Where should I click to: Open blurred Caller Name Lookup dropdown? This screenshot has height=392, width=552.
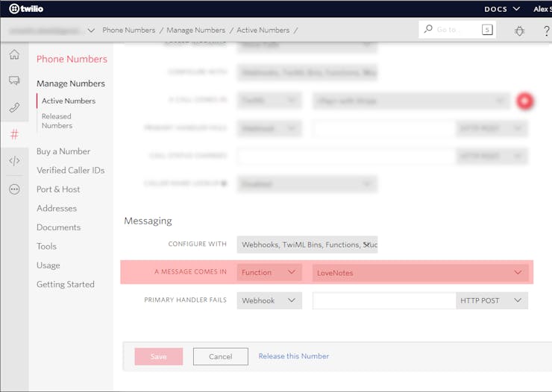click(x=307, y=184)
